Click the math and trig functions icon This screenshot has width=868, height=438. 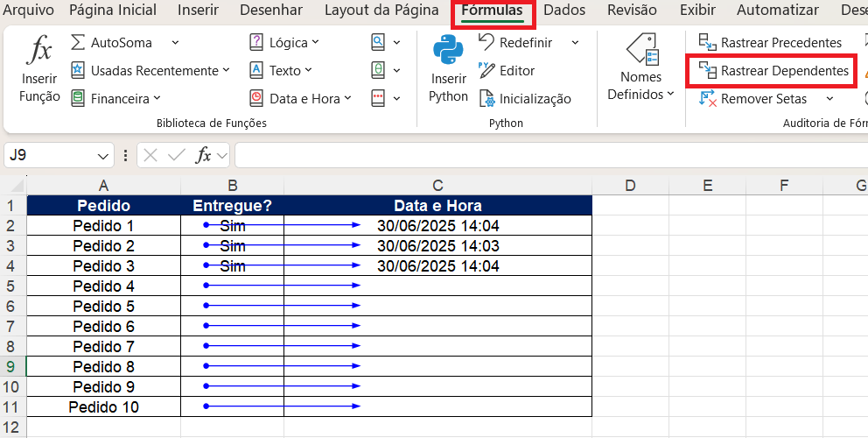click(377, 70)
